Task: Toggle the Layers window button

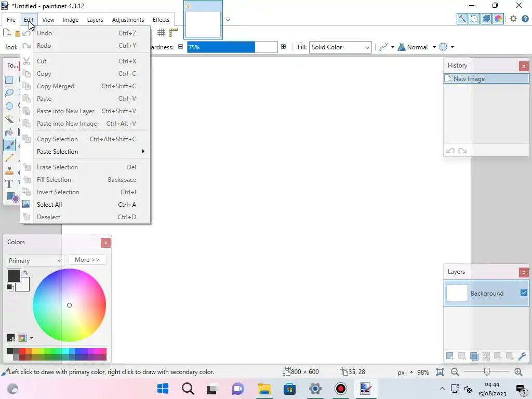Action: coord(486,19)
